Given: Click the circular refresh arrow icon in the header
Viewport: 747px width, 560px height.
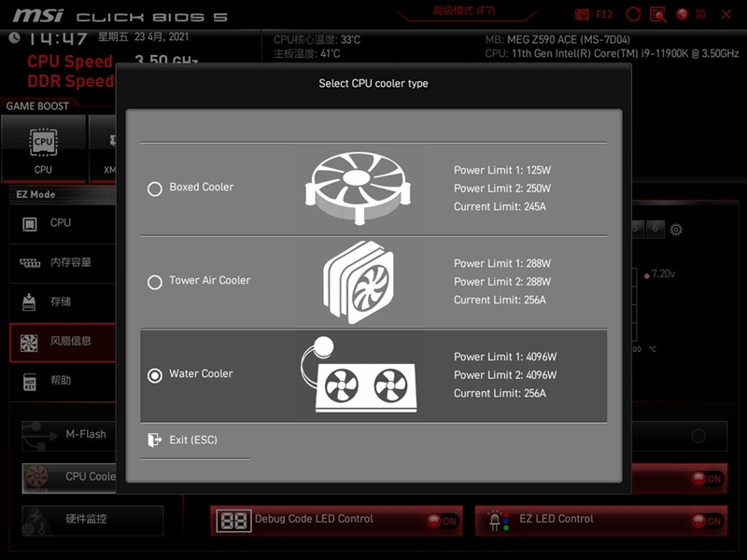Looking at the screenshot, I should click(633, 14).
